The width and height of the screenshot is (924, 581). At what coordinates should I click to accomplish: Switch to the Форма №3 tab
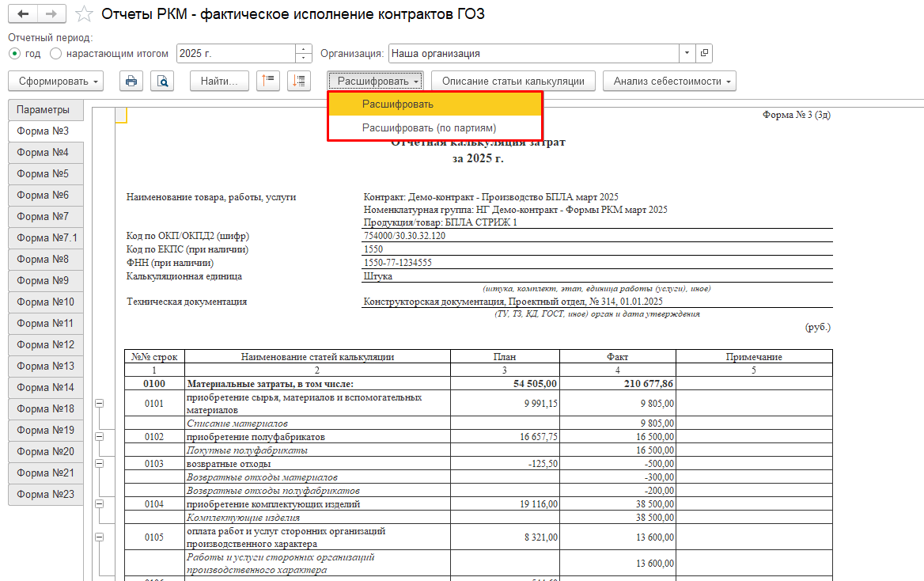coord(45,131)
